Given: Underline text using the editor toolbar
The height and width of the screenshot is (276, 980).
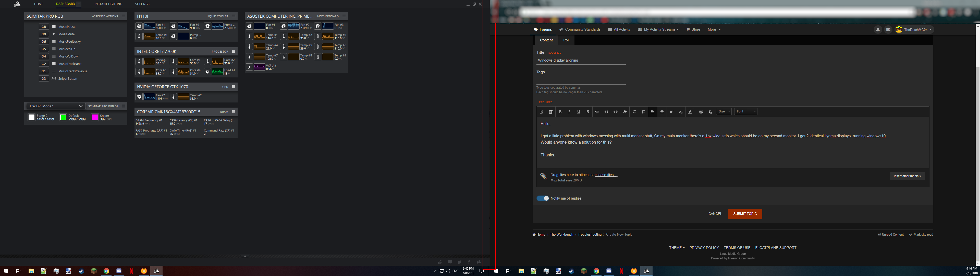Looking at the screenshot, I should tap(578, 112).
